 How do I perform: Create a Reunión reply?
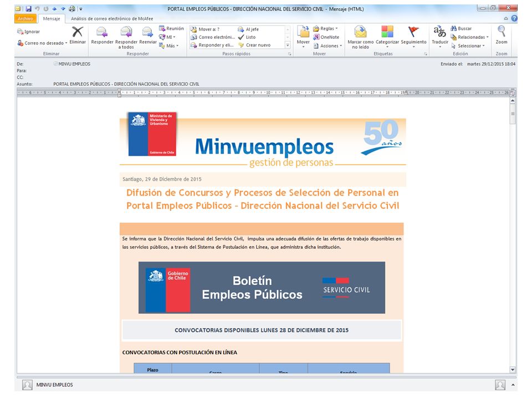(x=171, y=28)
